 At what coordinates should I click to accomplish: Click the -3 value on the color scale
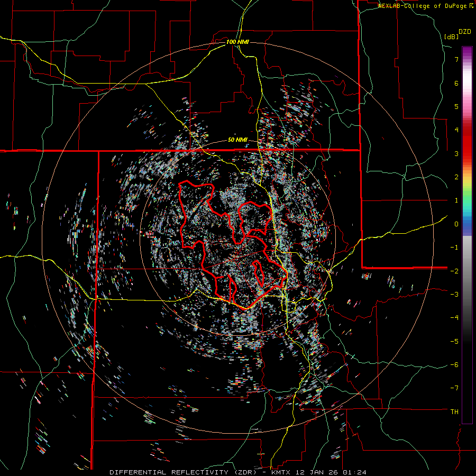tap(454, 295)
